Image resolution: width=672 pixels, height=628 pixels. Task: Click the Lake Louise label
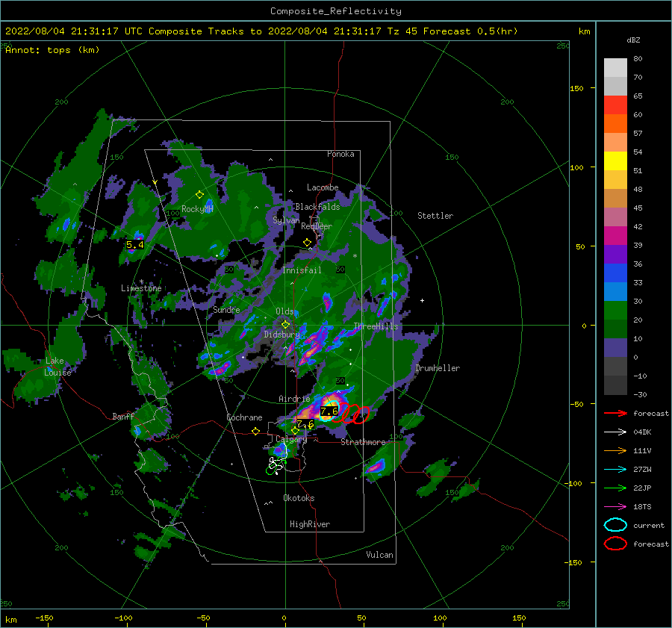(57, 367)
